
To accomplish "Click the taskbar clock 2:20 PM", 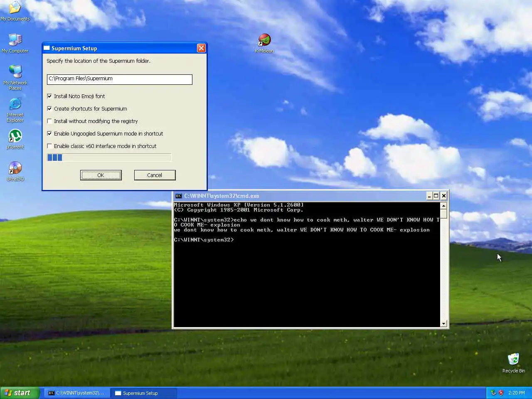I will point(517,393).
